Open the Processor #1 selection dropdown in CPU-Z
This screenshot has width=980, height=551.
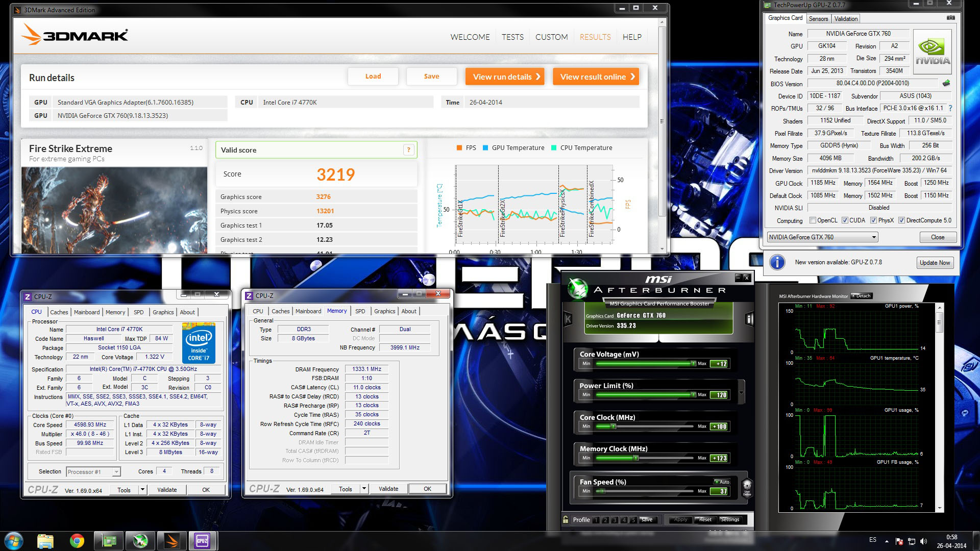tap(93, 472)
